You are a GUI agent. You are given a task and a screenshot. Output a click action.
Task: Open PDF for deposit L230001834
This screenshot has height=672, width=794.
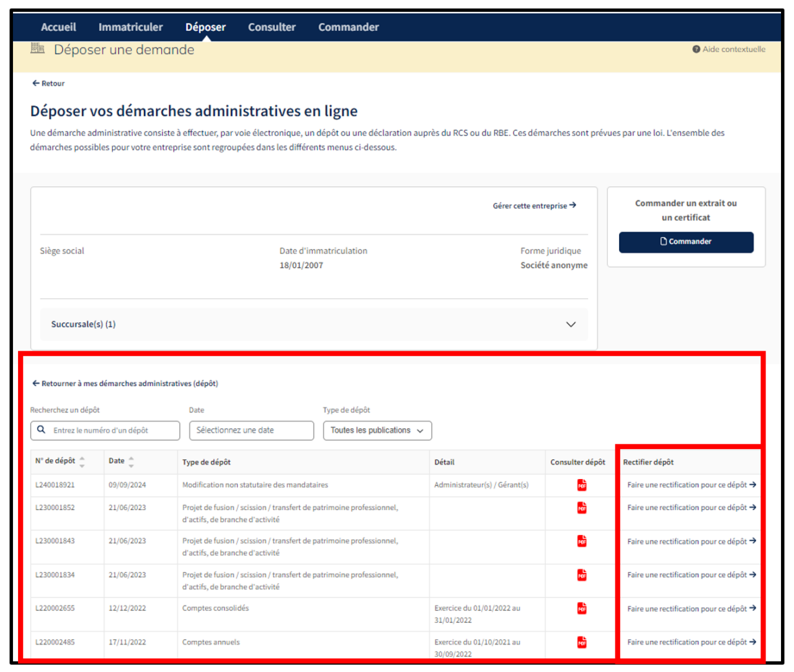point(581,575)
